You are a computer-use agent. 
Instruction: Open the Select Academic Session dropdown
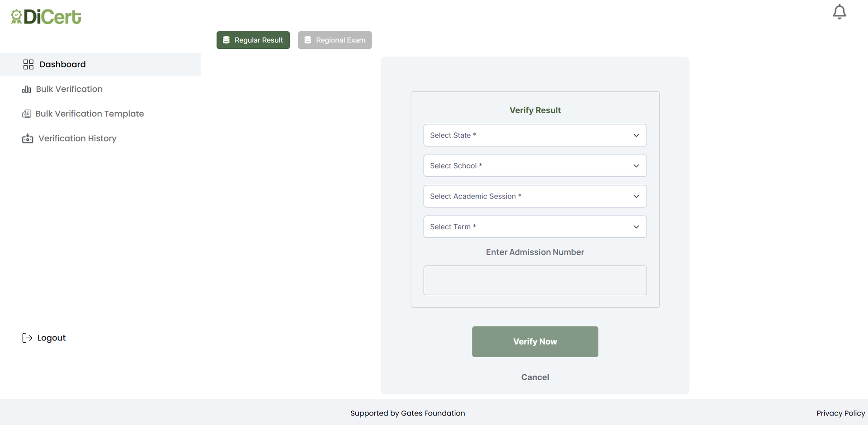(535, 196)
